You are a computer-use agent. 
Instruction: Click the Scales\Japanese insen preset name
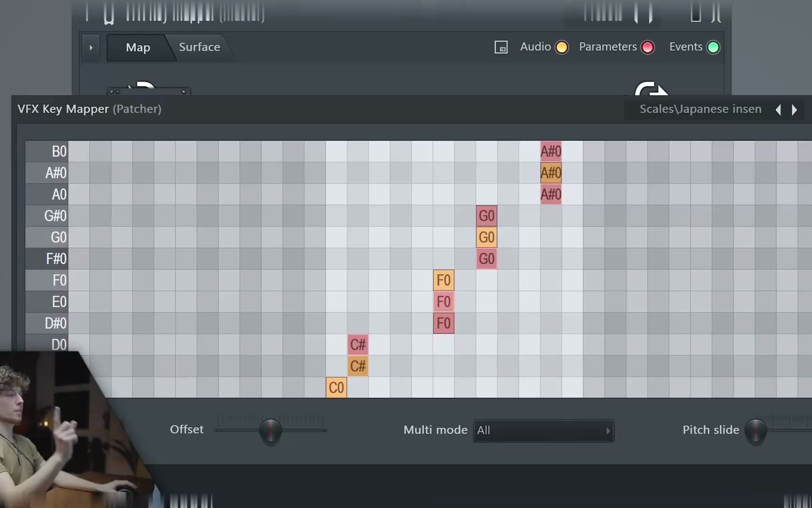tap(700, 109)
